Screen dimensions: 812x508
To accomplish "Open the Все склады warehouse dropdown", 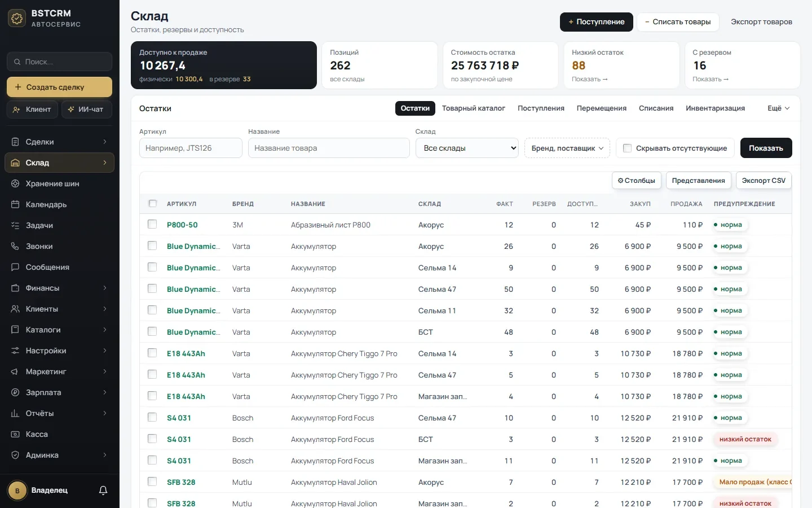I will click(x=467, y=148).
